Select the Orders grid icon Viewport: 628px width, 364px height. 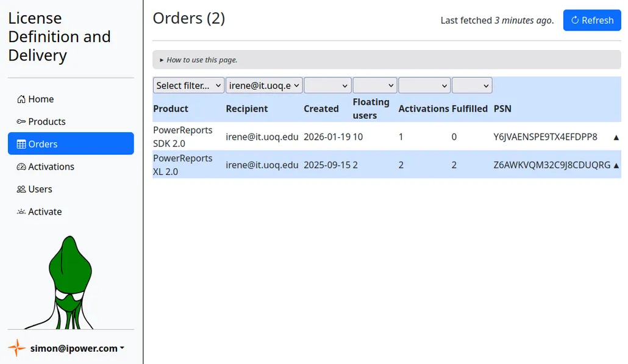click(x=20, y=144)
